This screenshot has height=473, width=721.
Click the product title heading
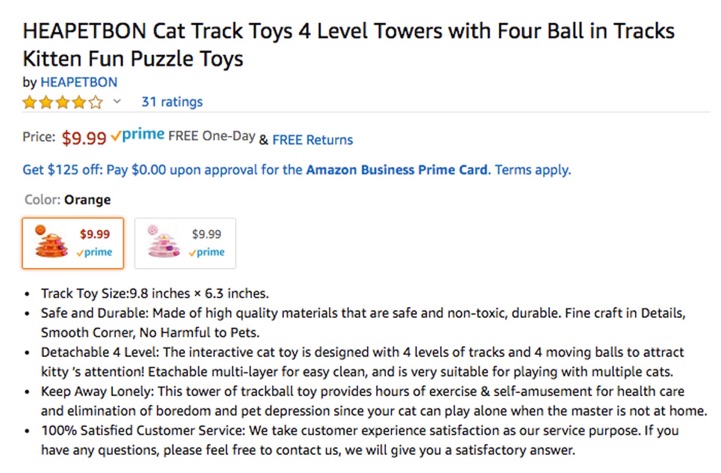[x=349, y=45]
